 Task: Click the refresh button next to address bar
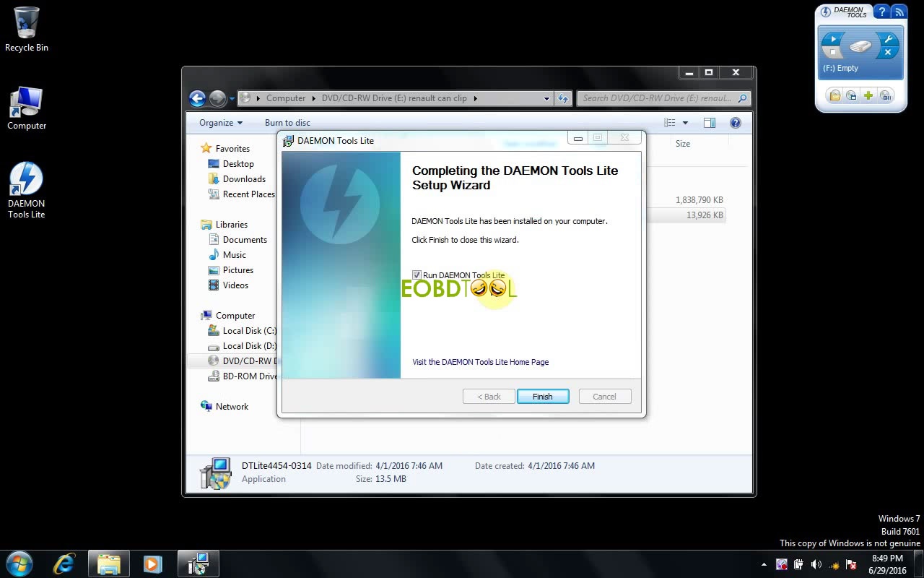[564, 98]
